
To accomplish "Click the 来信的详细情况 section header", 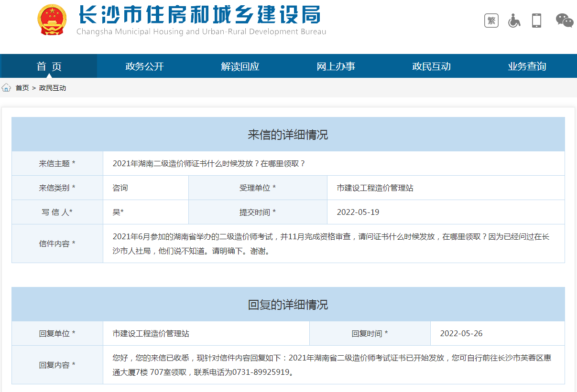I will [288, 135].
